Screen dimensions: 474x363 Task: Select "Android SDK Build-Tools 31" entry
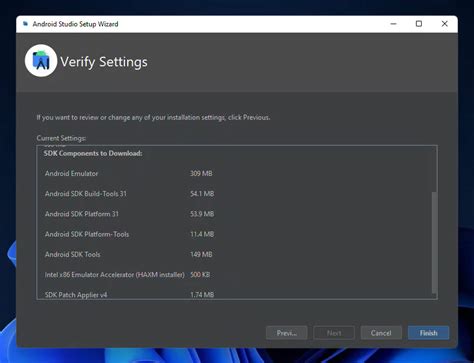point(86,194)
